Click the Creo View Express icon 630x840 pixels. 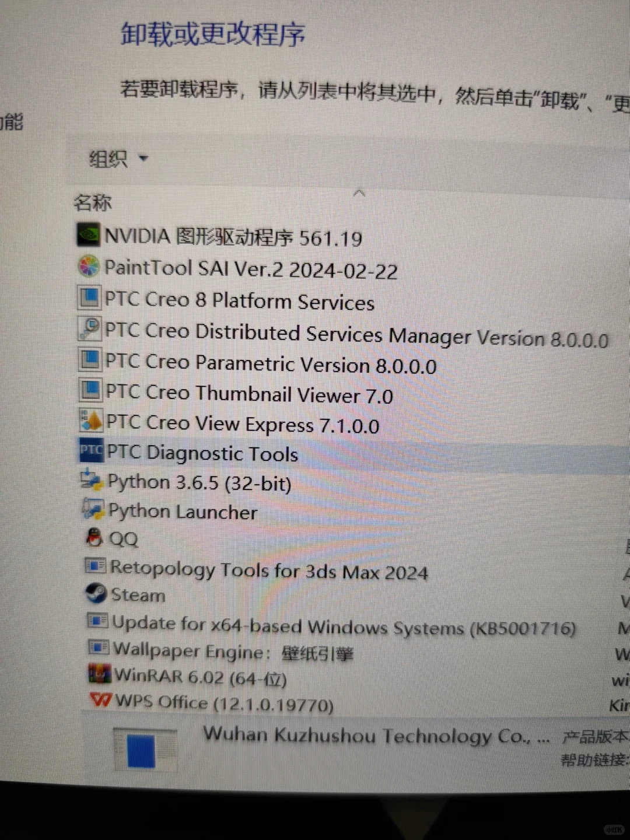click(x=91, y=420)
